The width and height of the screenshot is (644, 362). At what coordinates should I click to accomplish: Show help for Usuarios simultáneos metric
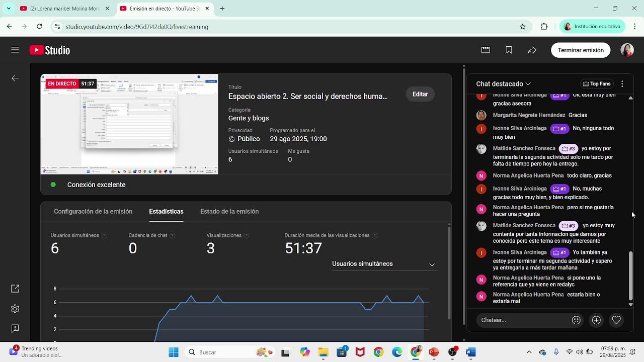[x=104, y=235]
